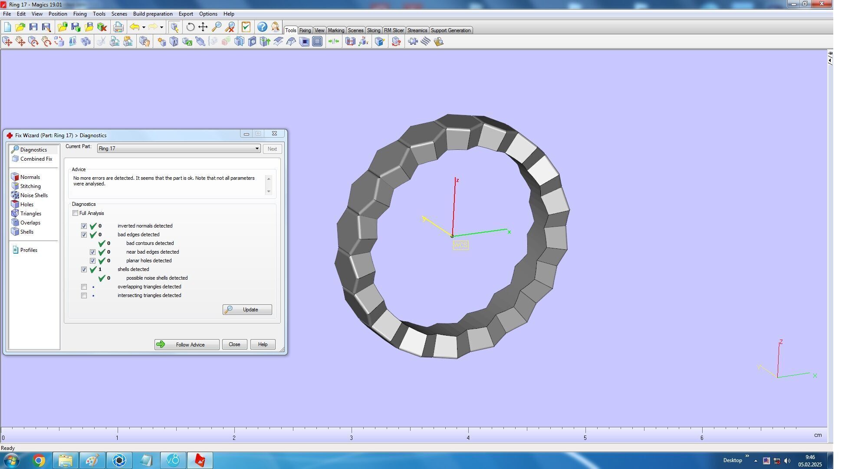Screen dimensions: 868x469
Task: Click the puzzle piece icon
Action: (413, 41)
